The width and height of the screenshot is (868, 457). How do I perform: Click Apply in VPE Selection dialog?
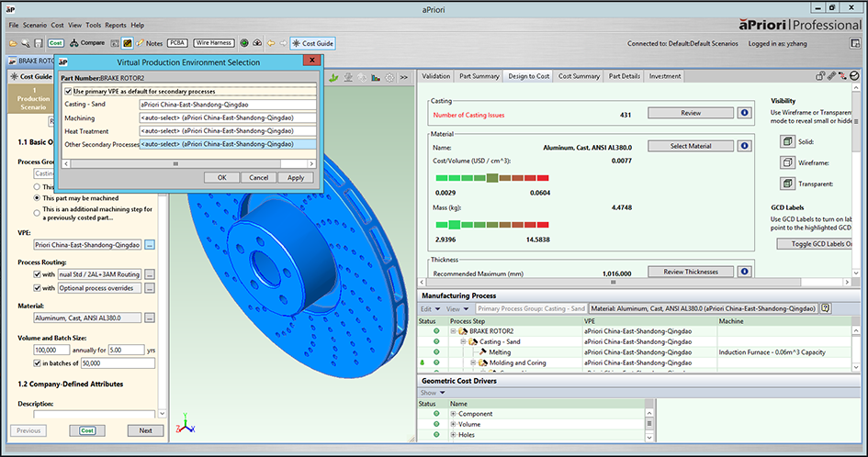296,178
